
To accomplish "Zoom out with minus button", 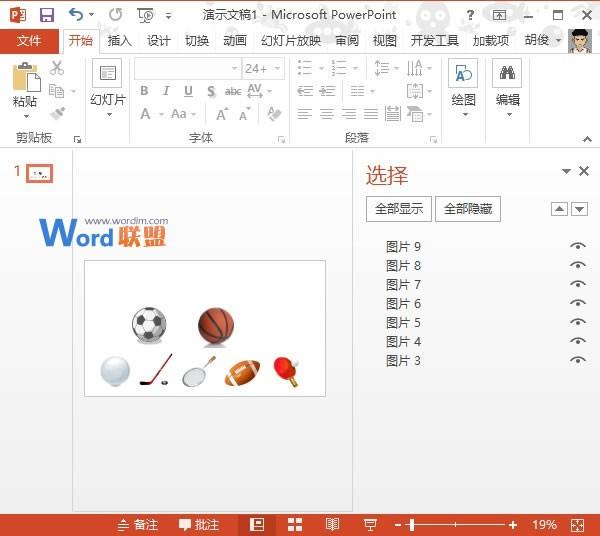I will [398, 525].
